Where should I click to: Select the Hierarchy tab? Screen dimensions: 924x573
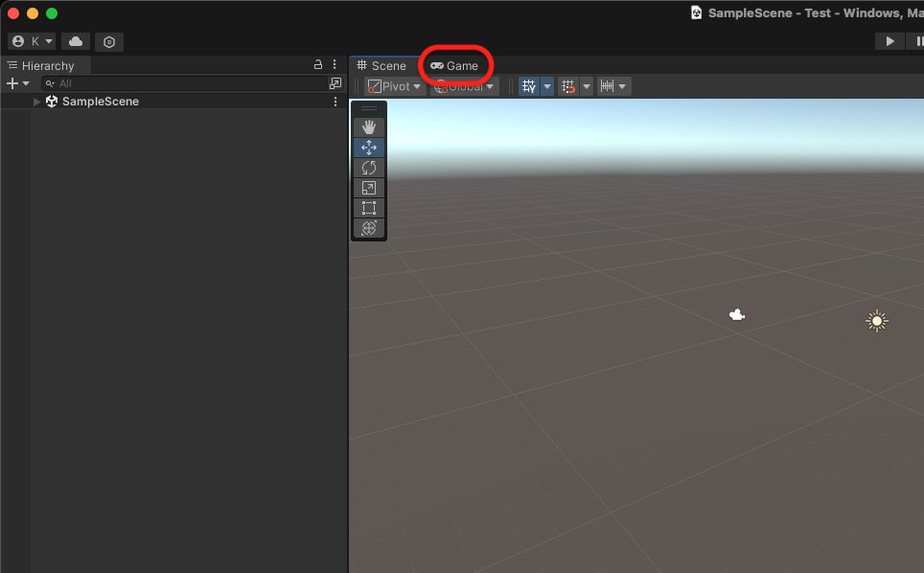pyautogui.click(x=41, y=65)
